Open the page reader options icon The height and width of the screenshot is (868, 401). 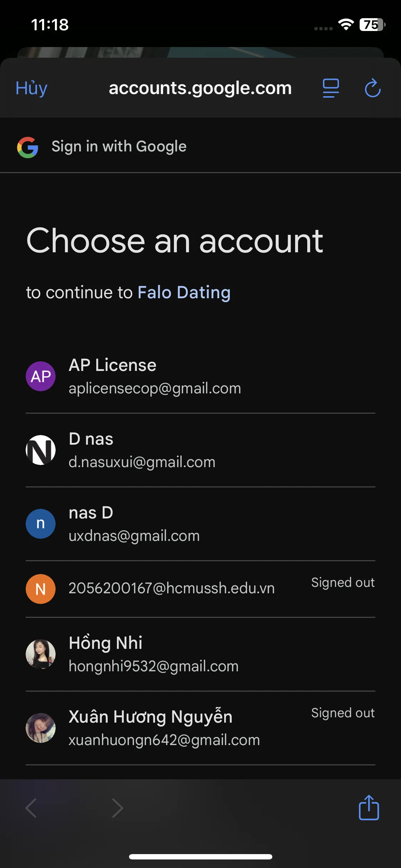[330, 88]
